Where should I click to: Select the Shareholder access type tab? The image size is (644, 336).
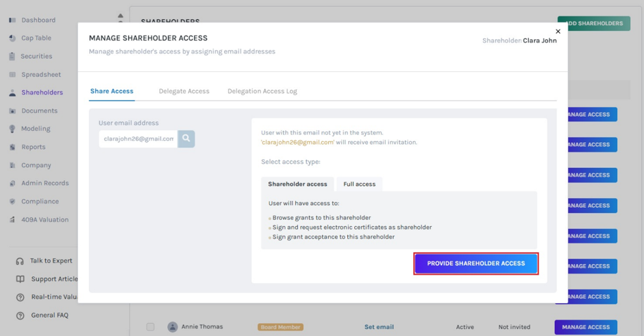[x=297, y=184]
